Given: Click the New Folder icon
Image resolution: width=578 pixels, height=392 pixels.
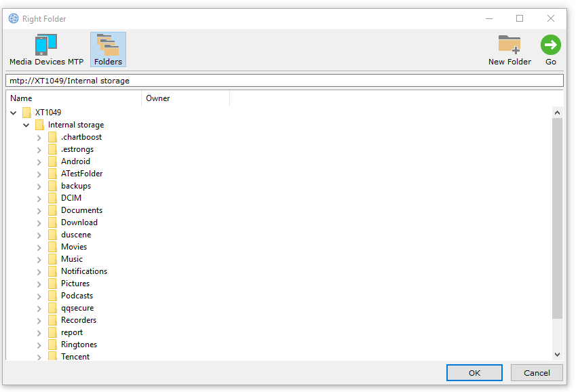Looking at the screenshot, I should click(509, 45).
